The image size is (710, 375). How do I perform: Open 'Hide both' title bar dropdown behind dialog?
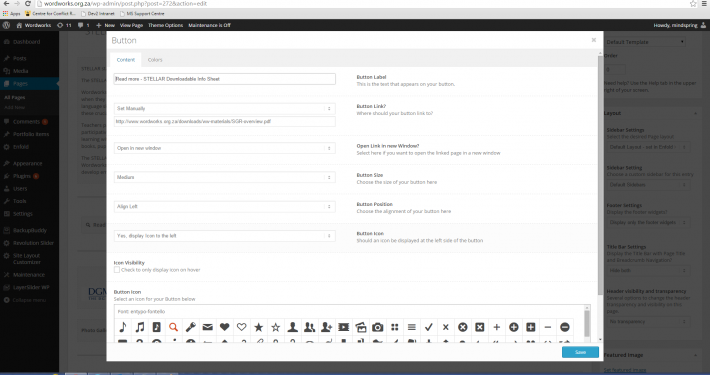648,270
